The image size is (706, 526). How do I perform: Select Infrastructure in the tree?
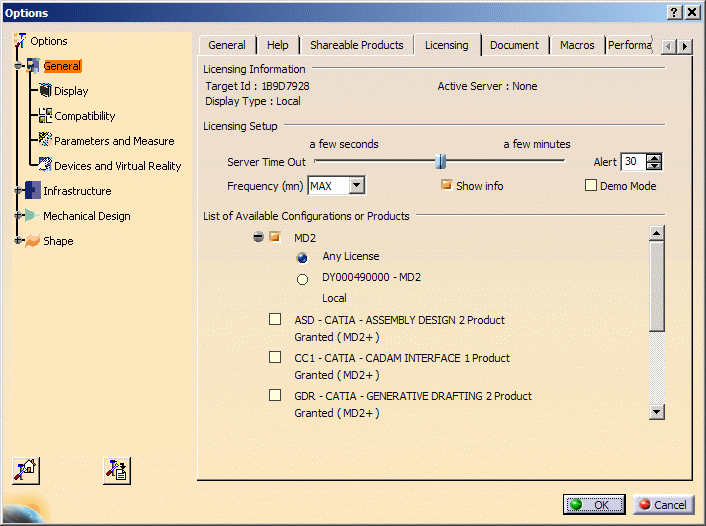[x=77, y=191]
